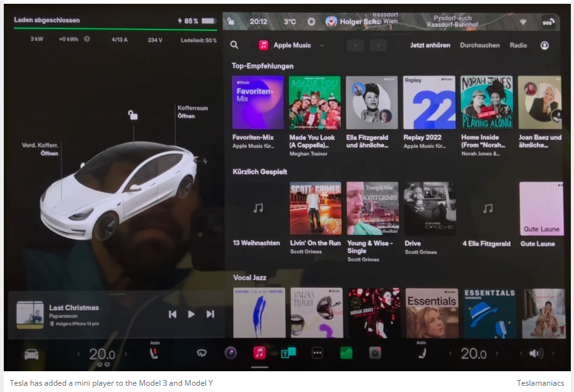Open Livin' On the Run album
This screenshot has width=574, height=392.
(316, 209)
